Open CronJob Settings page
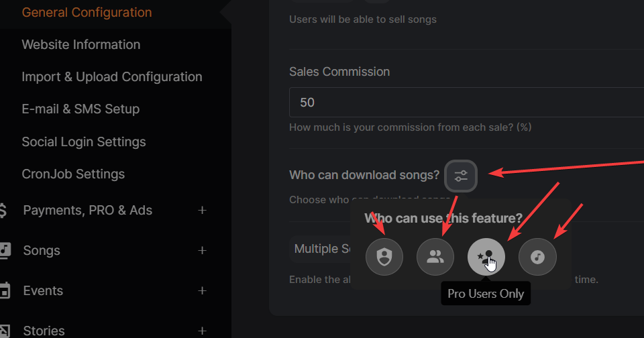644x338 pixels. click(73, 174)
